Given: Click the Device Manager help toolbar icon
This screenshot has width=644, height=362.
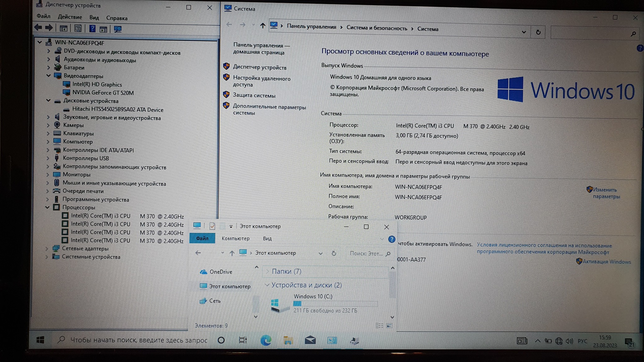Looking at the screenshot, I should [92, 29].
